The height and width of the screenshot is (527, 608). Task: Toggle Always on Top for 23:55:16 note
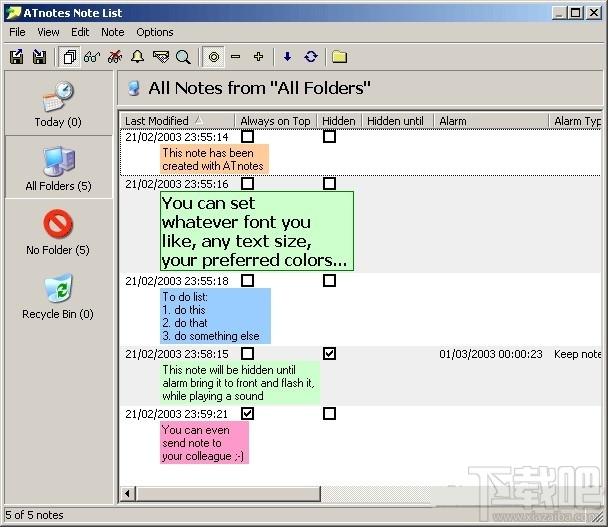[x=247, y=183]
